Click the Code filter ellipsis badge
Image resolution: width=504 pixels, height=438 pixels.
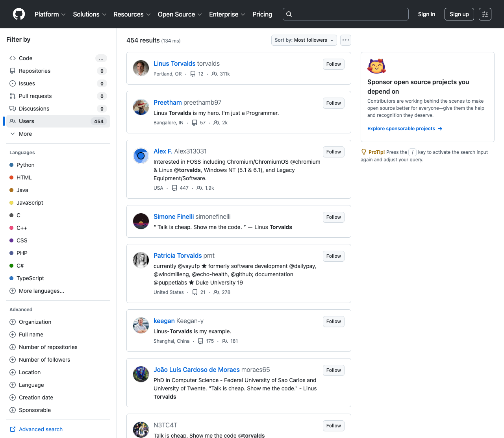pyautogui.click(x=101, y=58)
